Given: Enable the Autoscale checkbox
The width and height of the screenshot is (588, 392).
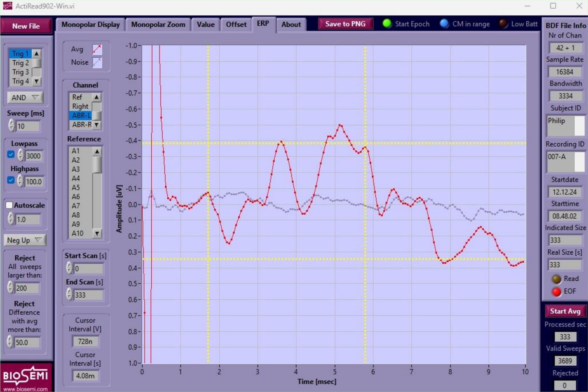Looking at the screenshot, I should [x=9, y=205].
